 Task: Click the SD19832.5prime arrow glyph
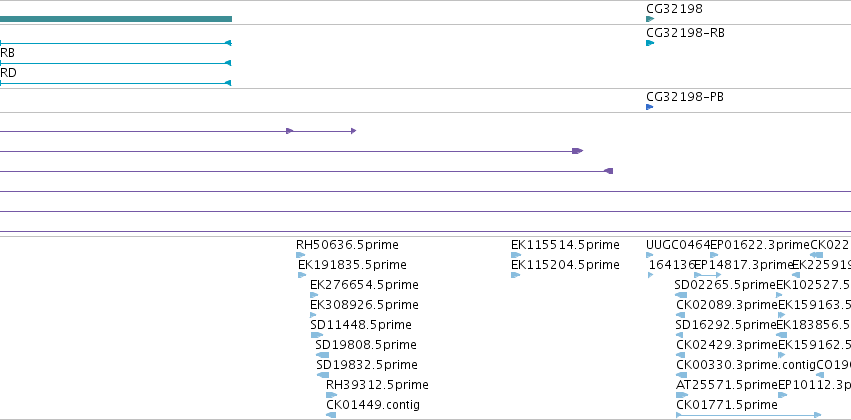322,375
